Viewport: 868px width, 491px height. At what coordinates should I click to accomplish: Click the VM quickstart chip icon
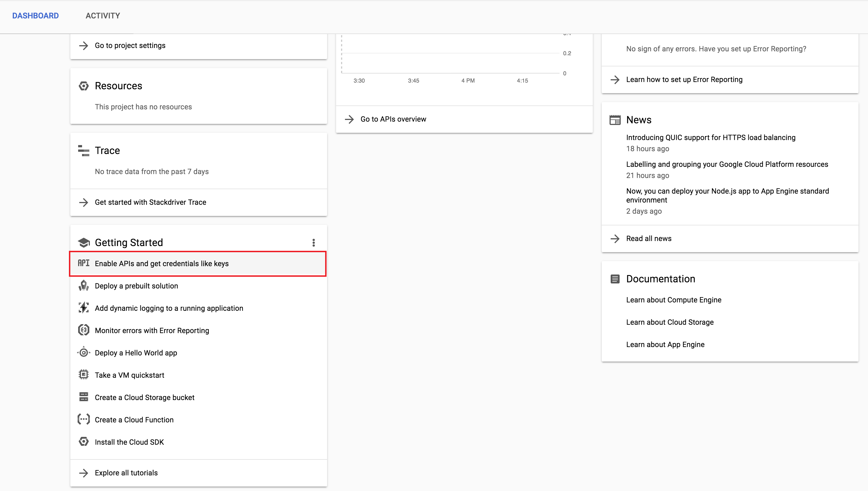83,375
